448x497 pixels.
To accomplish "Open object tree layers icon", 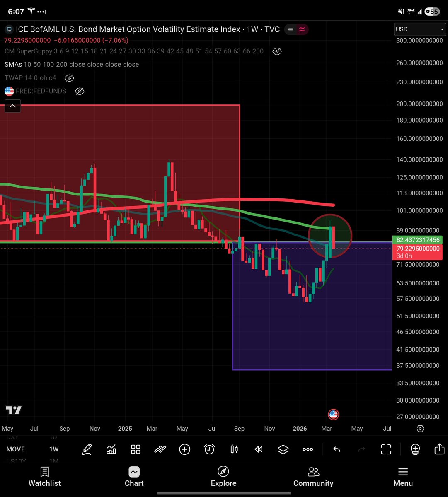I will click(x=283, y=449).
